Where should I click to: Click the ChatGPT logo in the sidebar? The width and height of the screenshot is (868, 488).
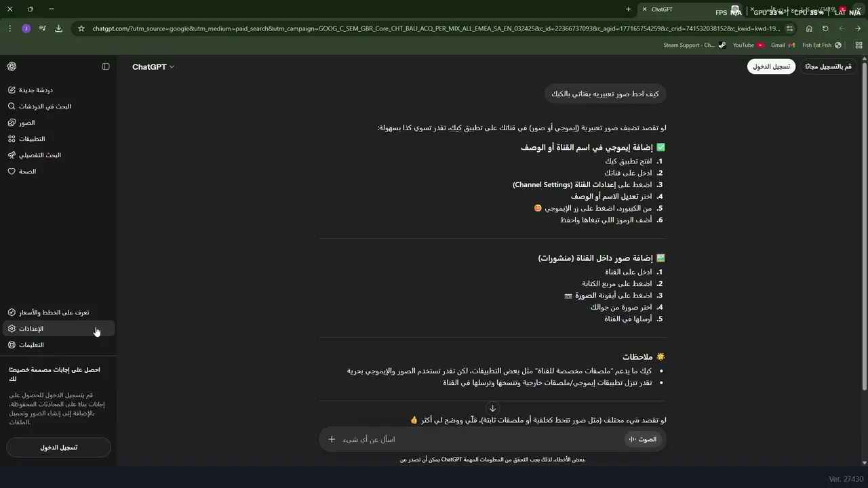click(x=12, y=66)
